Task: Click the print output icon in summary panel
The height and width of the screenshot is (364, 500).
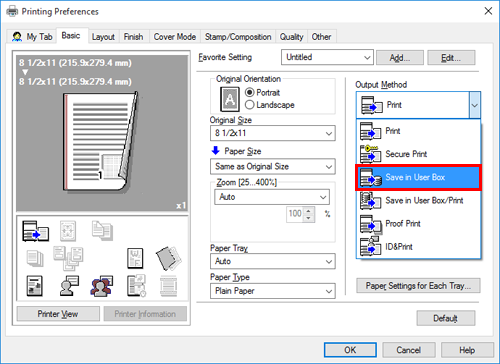Action: (35, 231)
